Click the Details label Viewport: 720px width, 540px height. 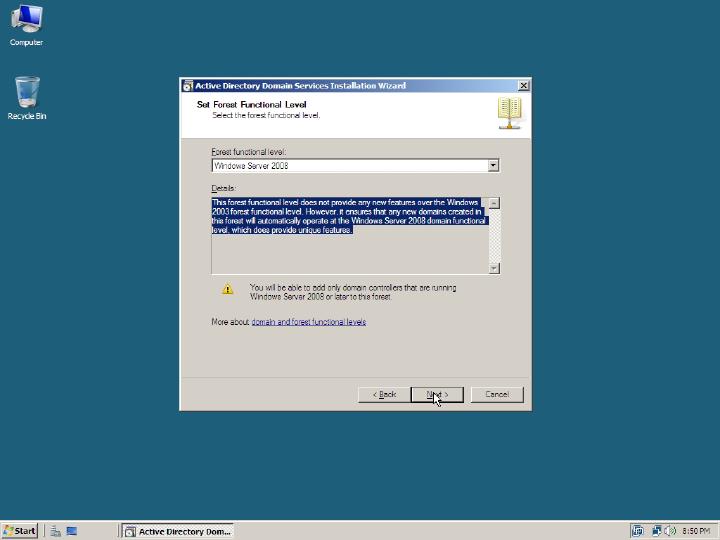point(223,188)
